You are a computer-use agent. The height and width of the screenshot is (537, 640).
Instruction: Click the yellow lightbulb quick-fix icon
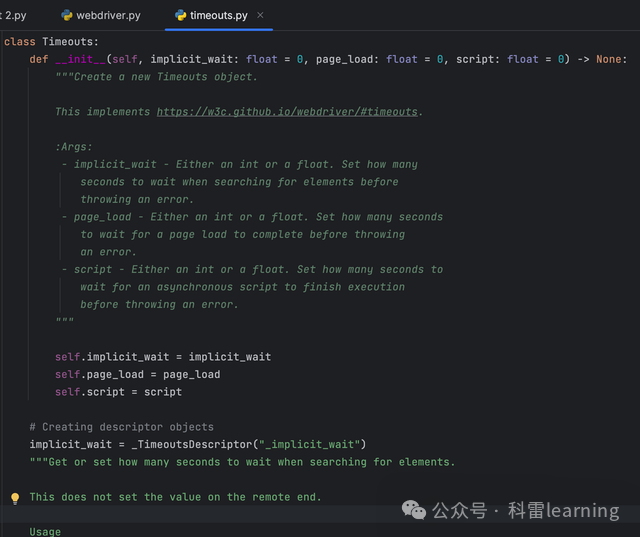15,498
